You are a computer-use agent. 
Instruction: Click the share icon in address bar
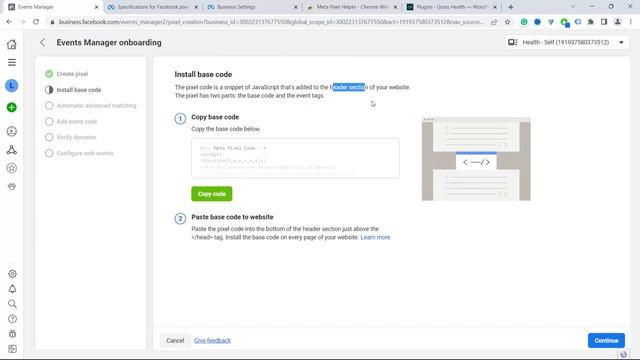coord(494,22)
